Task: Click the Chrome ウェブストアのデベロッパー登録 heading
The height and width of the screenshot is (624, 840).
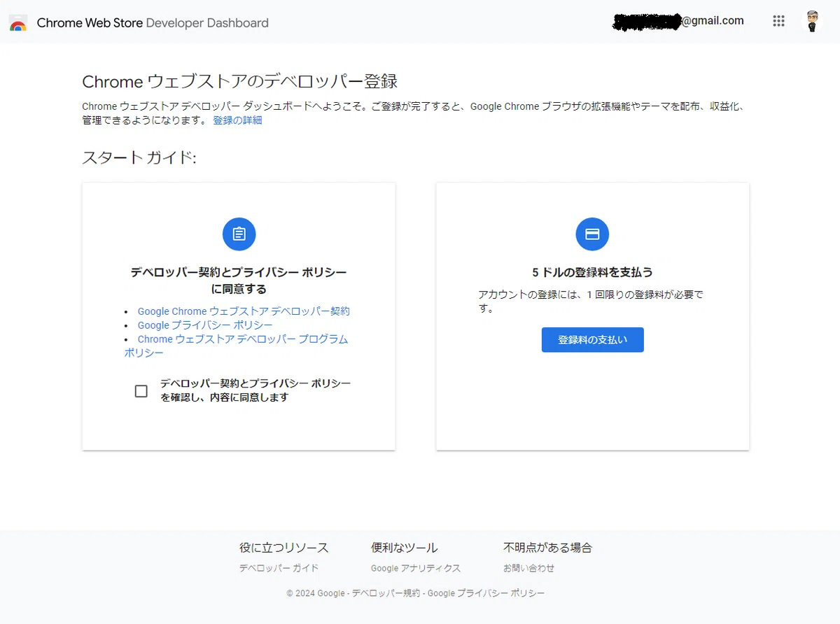Action: pos(240,82)
